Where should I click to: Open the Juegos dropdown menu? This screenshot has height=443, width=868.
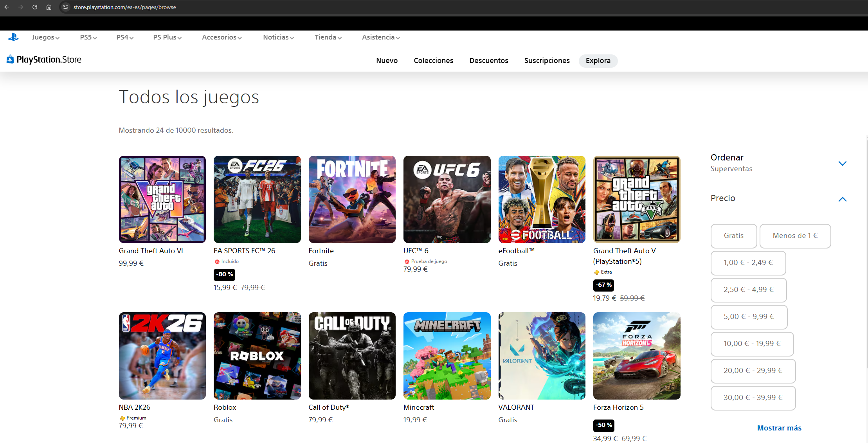pyautogui.click(x=46, y=37)
